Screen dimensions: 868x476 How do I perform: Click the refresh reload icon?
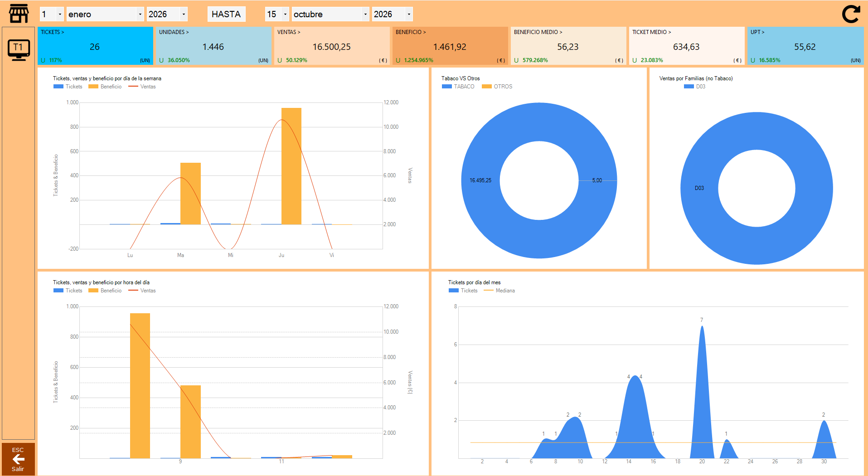tap(851, 14)
